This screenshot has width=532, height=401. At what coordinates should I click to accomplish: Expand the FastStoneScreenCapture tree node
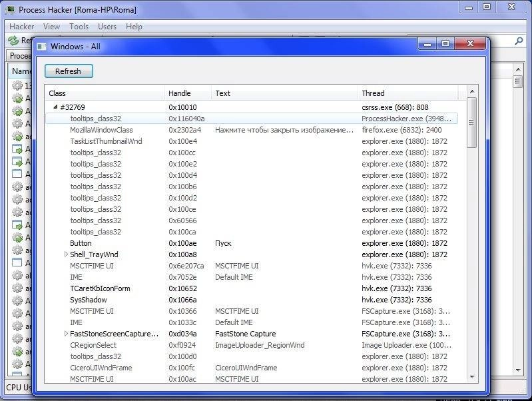66,334
